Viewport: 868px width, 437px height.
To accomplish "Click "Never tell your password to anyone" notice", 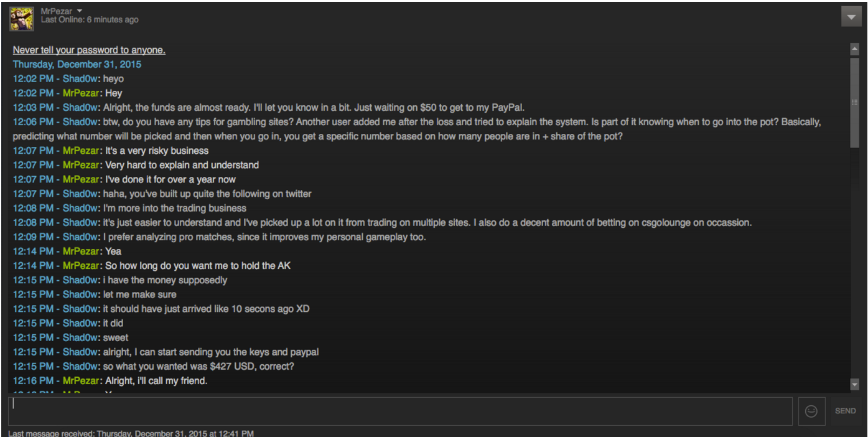I will [x=89, y=50].
